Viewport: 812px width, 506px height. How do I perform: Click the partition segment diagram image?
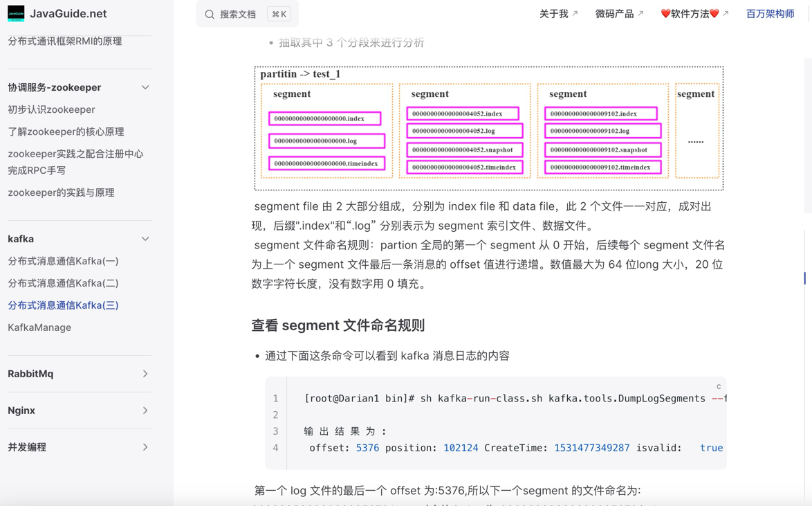489,129
